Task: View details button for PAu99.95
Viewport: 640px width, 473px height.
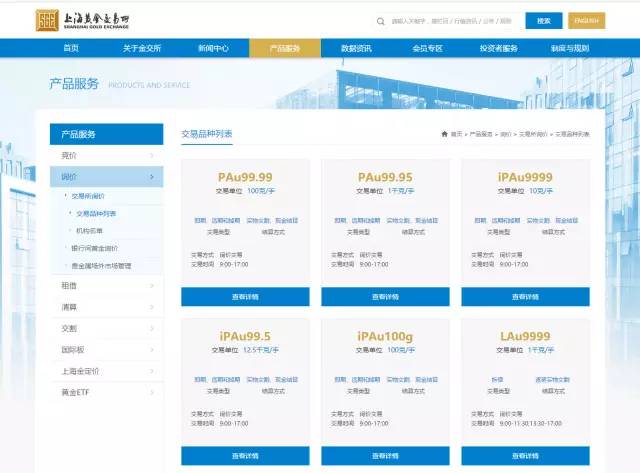Action: click(x=385, y=297)
